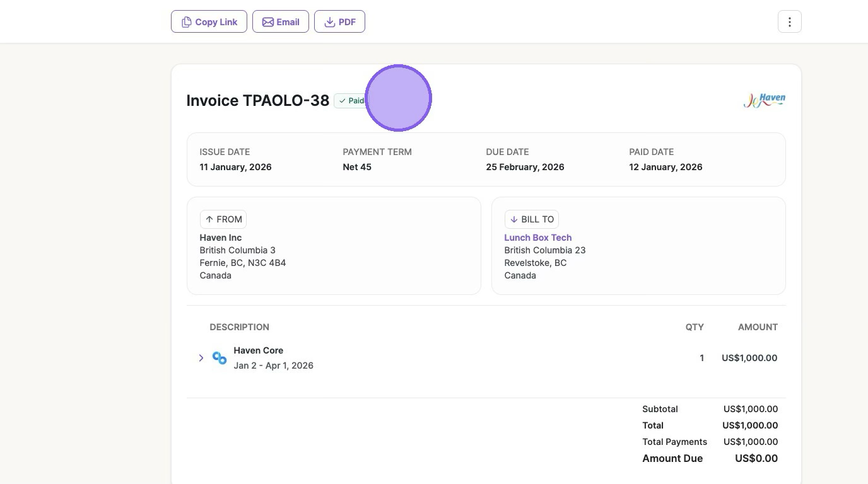Open the three-dot more options menu
868x484 pixels.
pos(789,22)
